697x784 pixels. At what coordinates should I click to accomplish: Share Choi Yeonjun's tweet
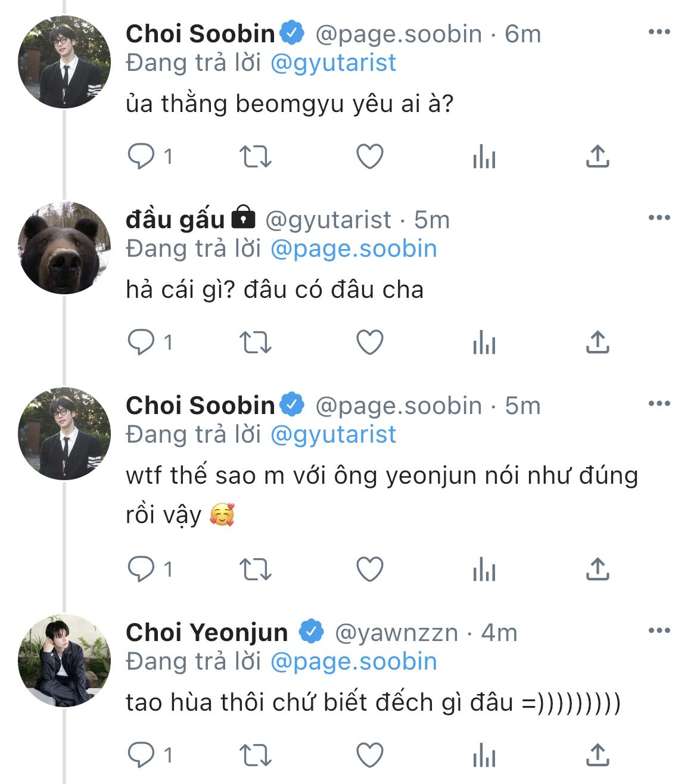point(598,755)
